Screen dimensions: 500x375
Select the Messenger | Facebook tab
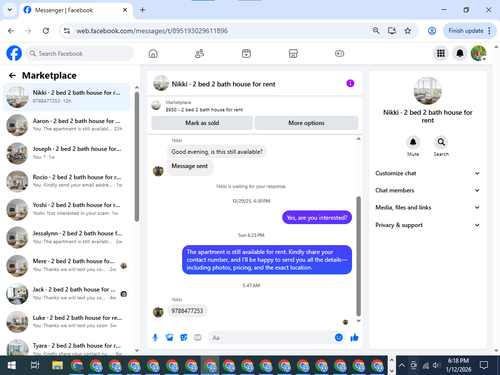point(76,10)
